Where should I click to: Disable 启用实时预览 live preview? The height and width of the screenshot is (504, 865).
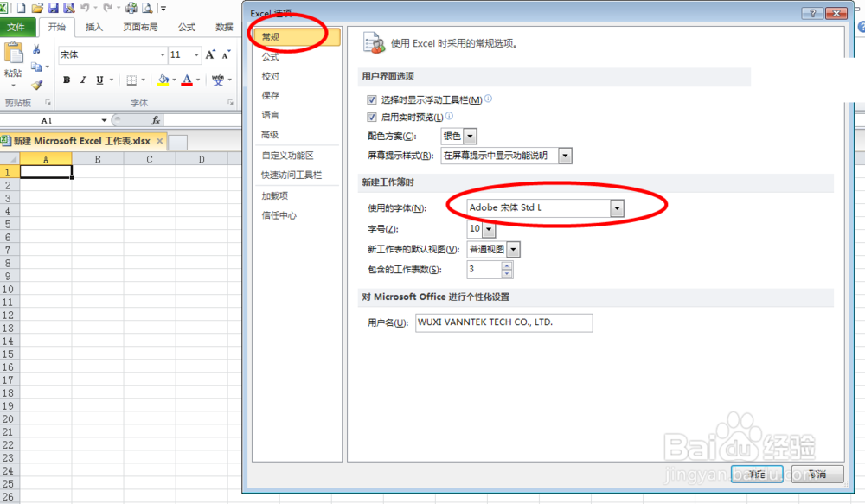click(x=372, y=116)
